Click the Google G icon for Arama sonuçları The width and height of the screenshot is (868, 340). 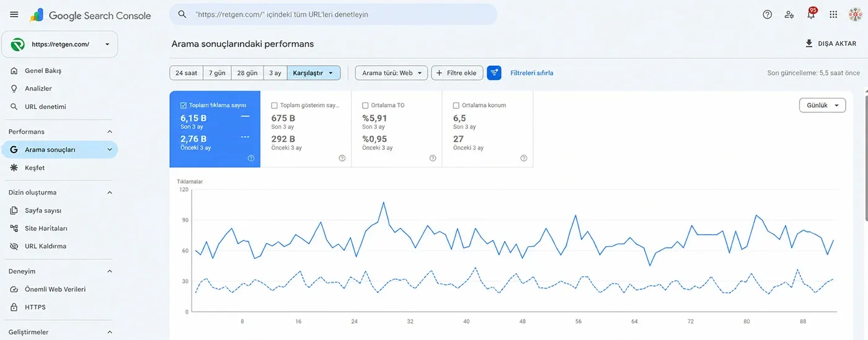pyautogui.click(x=14, y=149)
